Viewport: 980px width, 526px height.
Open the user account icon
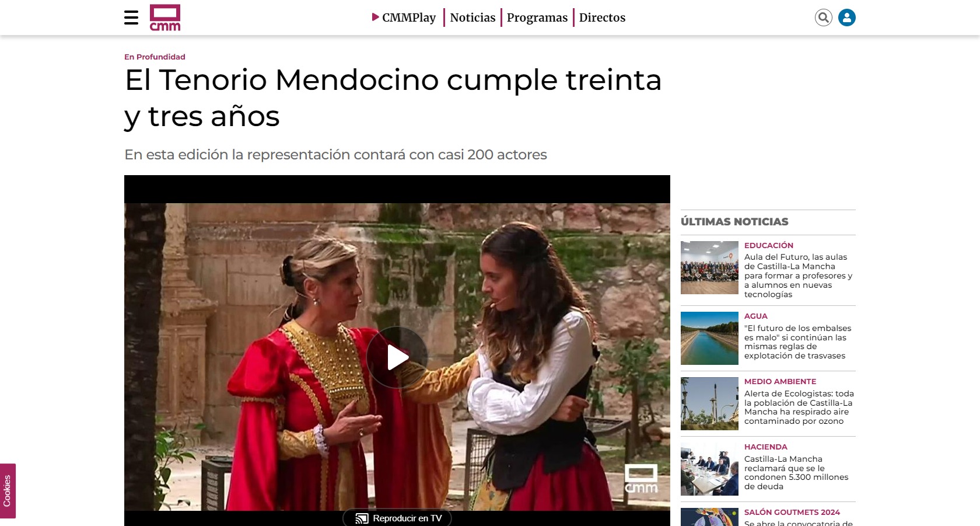point(847,18)
